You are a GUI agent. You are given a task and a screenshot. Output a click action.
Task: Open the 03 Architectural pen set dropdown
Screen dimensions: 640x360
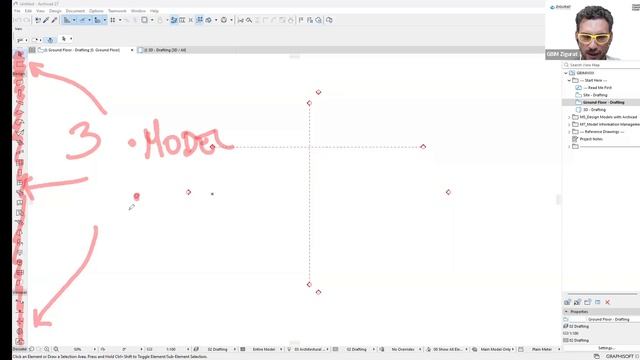coord(327,349)
